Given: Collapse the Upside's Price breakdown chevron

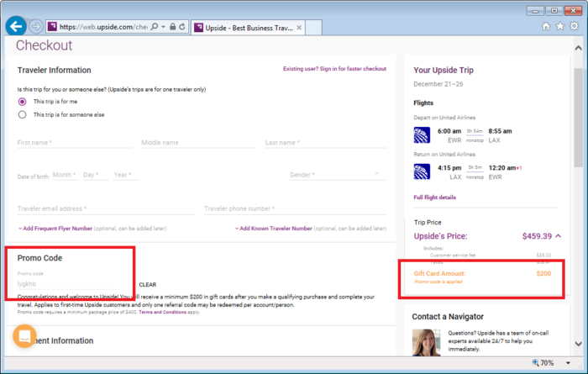Looking at the screenshot, I should click(559, 236).
